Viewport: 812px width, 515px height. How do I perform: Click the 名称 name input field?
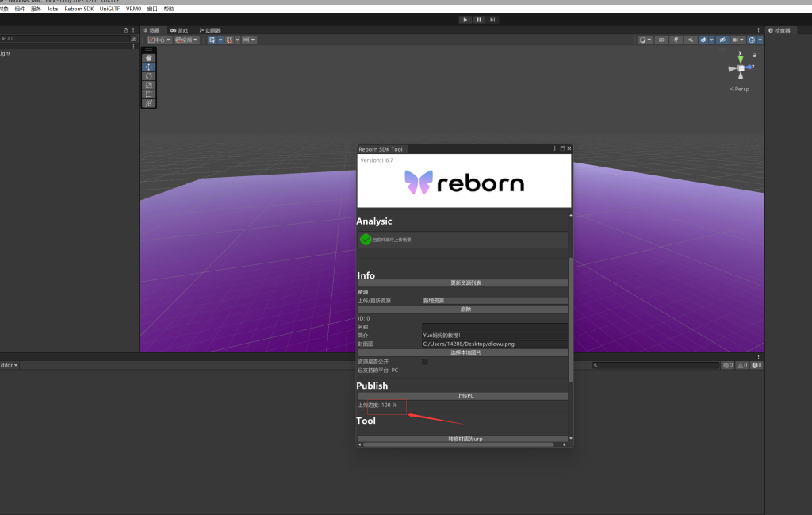tap(494, 327)
